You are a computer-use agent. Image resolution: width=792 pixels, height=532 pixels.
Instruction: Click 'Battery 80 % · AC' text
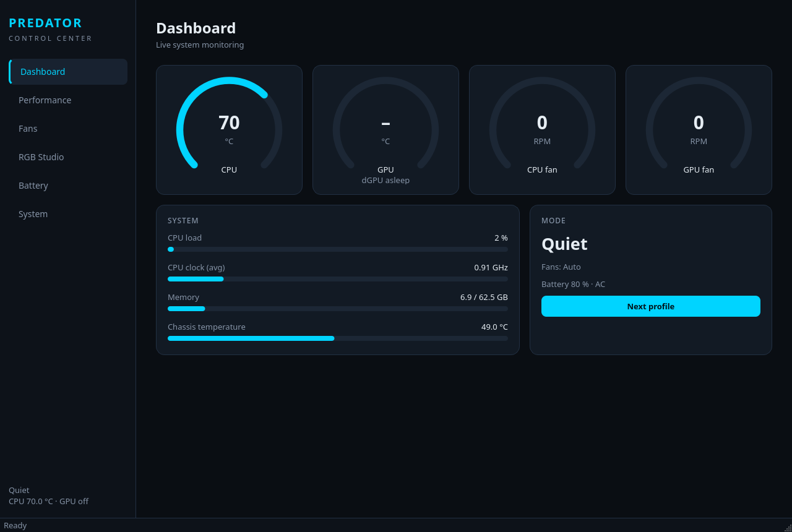574,285
